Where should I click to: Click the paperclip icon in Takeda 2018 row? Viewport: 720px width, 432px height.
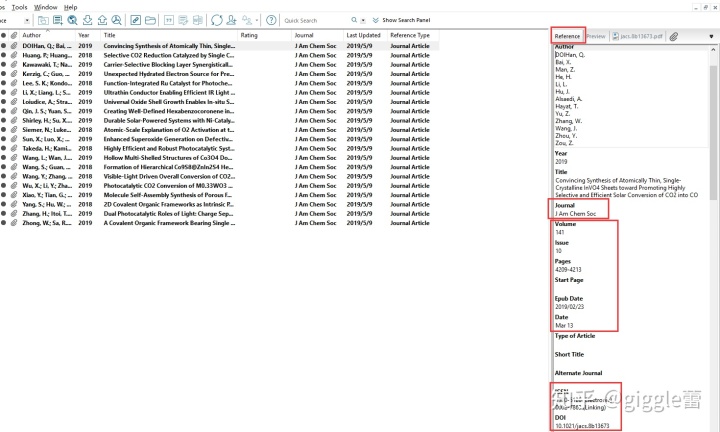[14, 148]
